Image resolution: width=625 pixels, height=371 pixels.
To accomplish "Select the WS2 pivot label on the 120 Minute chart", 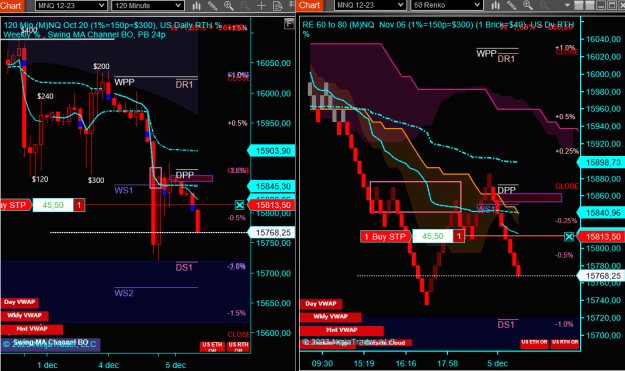I will [x=124, y=293].
